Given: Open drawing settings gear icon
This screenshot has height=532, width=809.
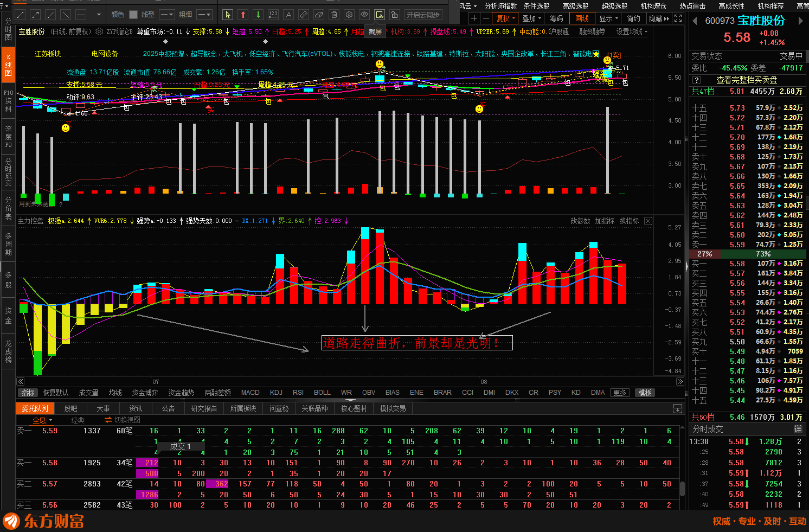Looking at the screenshot, I should pos(349,15).
